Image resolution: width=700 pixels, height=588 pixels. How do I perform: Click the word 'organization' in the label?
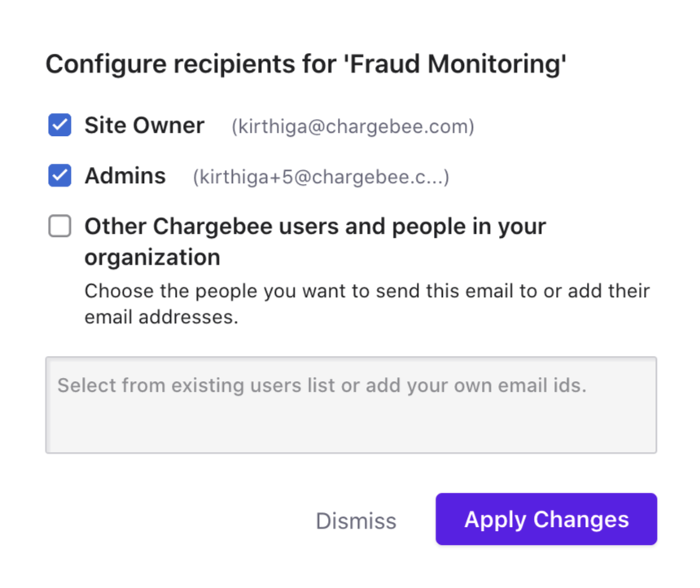coord(152,257)
